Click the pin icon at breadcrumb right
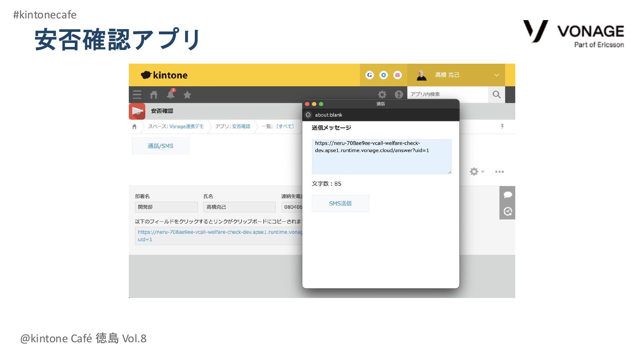Viewport: 644px width, 362px height. (x=502, y=126)
